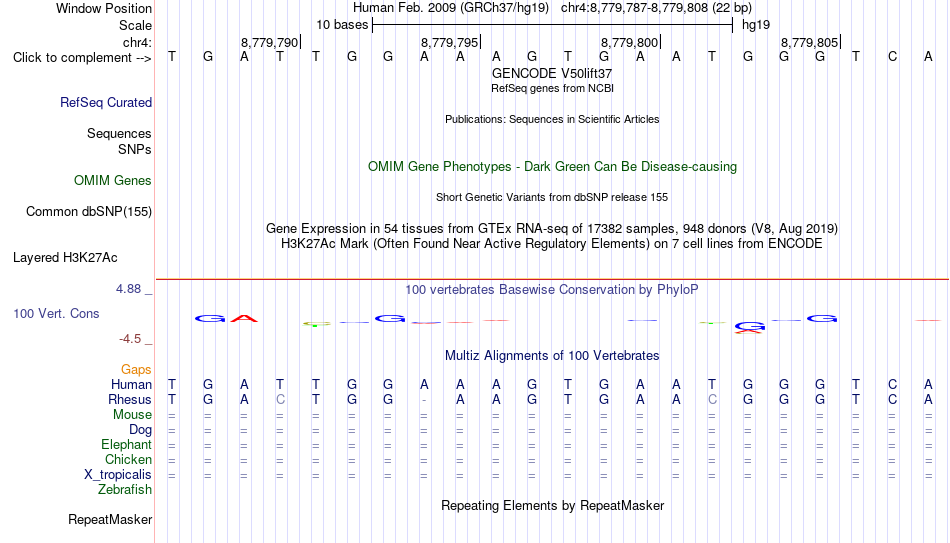Click the 8,779,790 position marker
The width and height of the screenshot is (950, 543).
(x=270, y=42)
